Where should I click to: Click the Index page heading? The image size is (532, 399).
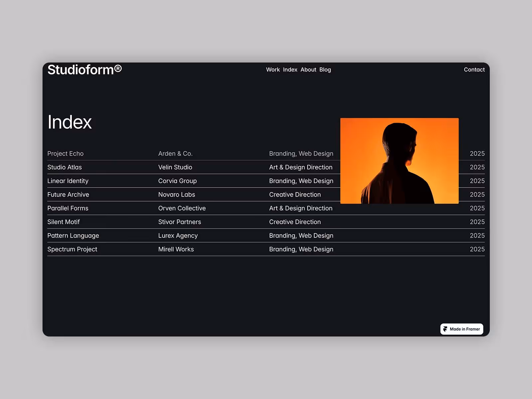[69, 122]
